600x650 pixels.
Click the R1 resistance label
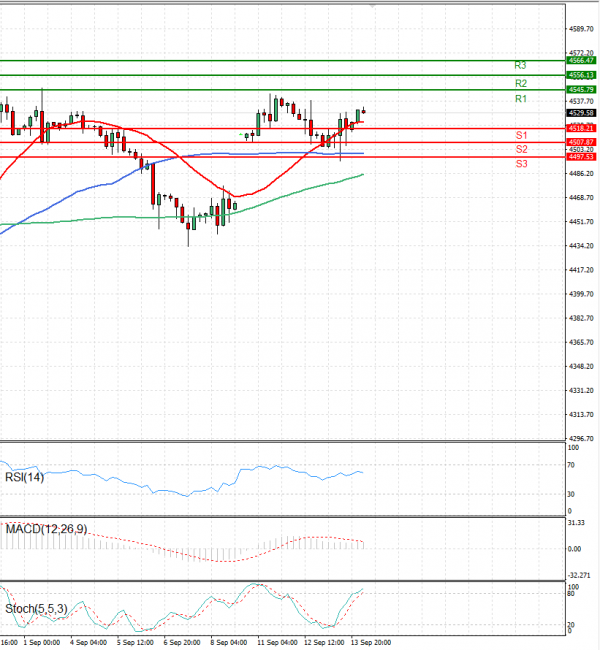pos(521,99)
